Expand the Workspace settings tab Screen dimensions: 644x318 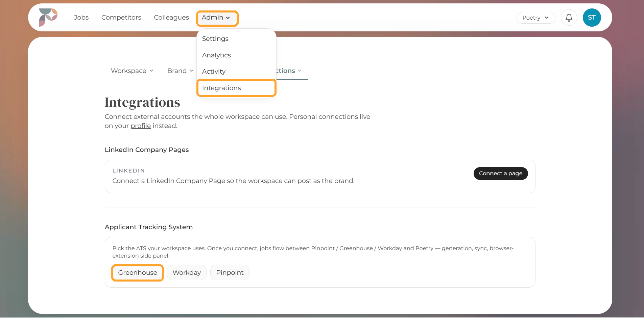click(132, 71)
